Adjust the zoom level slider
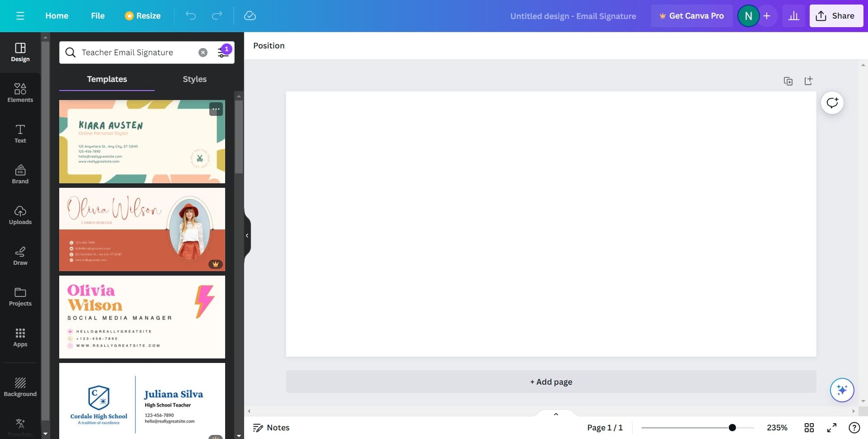868x439 pixels. click(x=732, y=427)
